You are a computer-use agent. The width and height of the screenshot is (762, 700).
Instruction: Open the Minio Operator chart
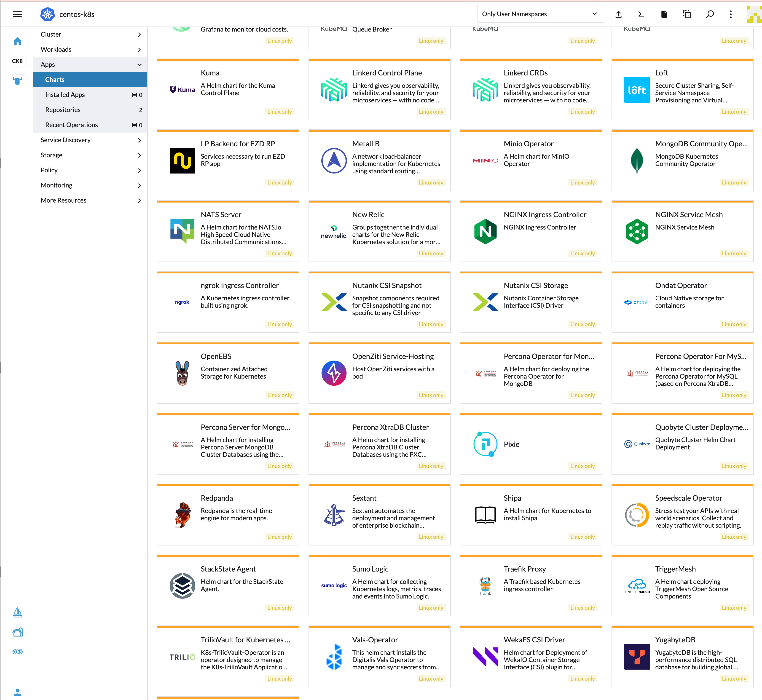531,160
